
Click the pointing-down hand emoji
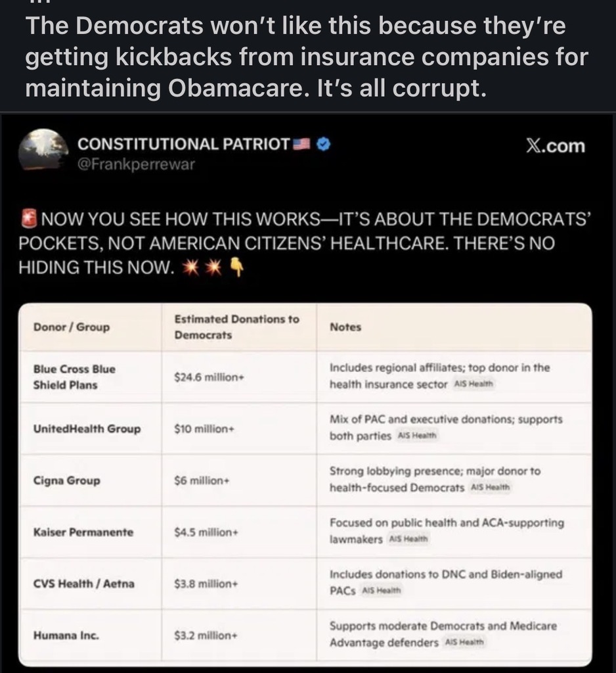(x=237, y=268)
